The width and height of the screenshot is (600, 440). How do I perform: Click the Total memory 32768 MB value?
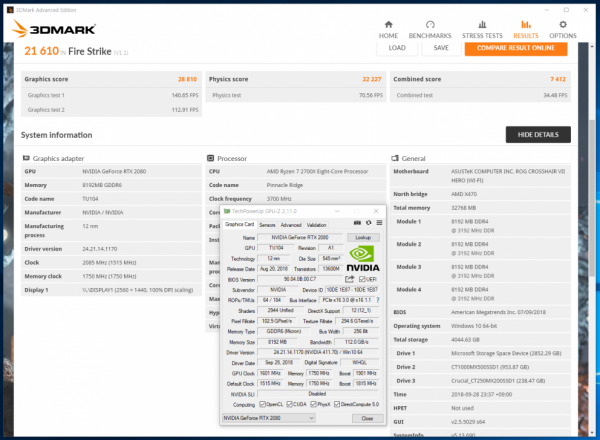[x=463, y=208]
